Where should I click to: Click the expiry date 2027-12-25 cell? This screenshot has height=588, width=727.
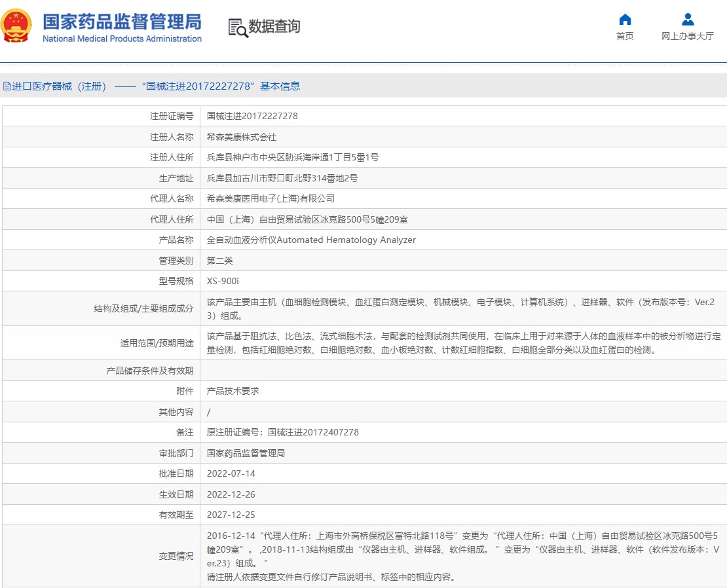click(x=231, y=515)
